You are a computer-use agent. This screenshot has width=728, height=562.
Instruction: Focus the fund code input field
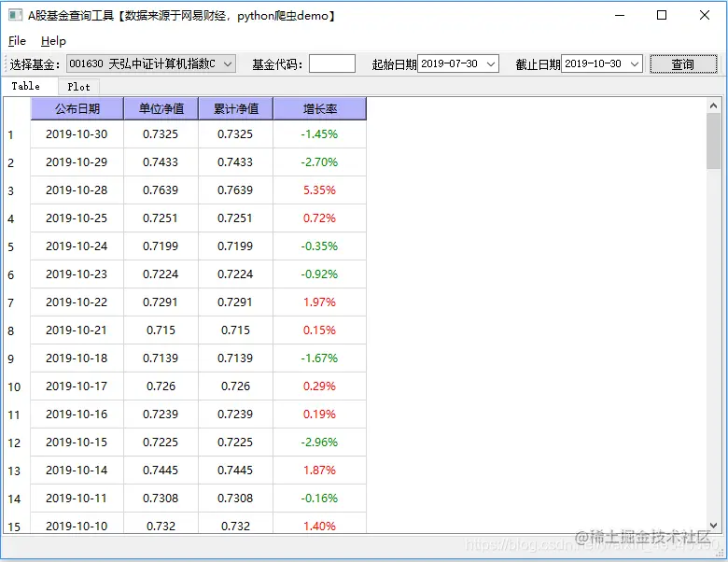[332, 63]
